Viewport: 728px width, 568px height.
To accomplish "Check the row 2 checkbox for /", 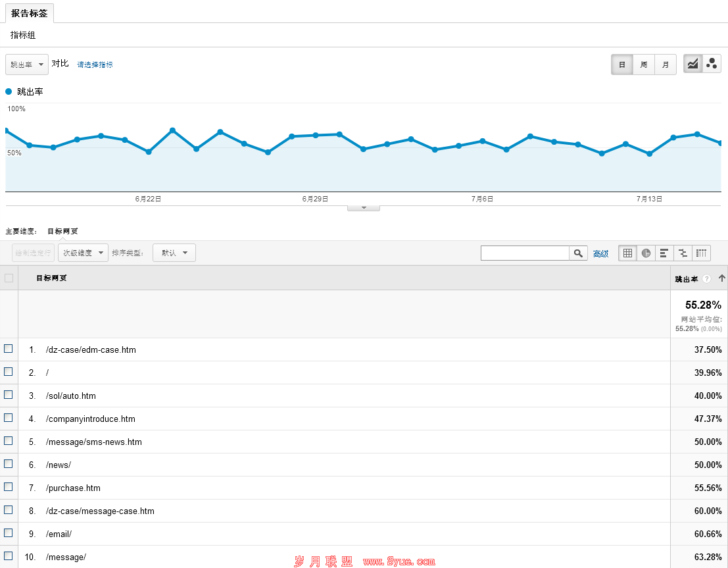I will click(x=9, y=372).
